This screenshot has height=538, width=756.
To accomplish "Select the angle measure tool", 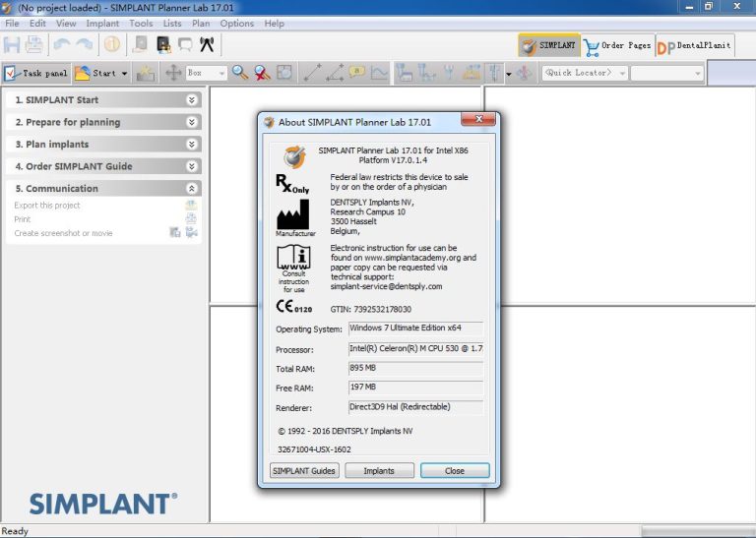I will pos(335,73).
